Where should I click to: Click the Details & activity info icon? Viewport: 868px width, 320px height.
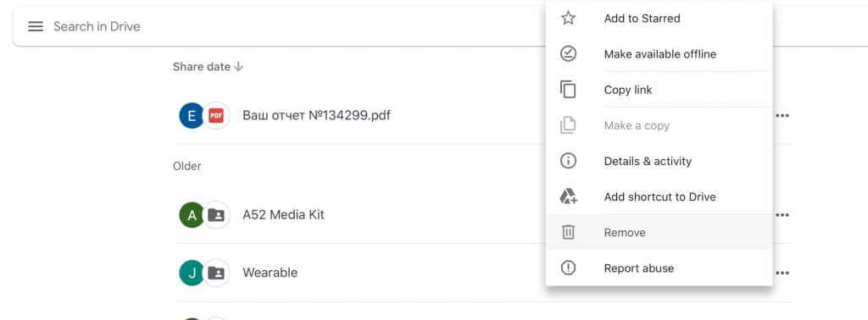pyautogui.click(x=568, y=161)
